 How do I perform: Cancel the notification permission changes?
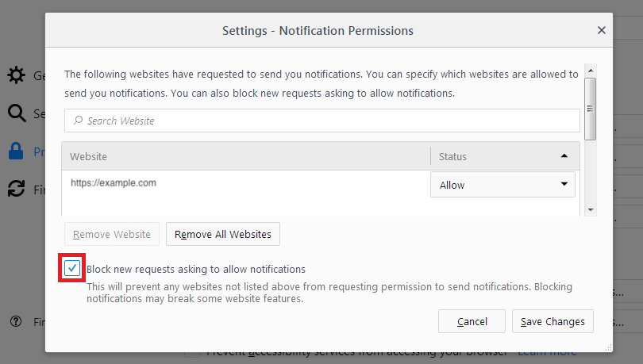point(472,321)
